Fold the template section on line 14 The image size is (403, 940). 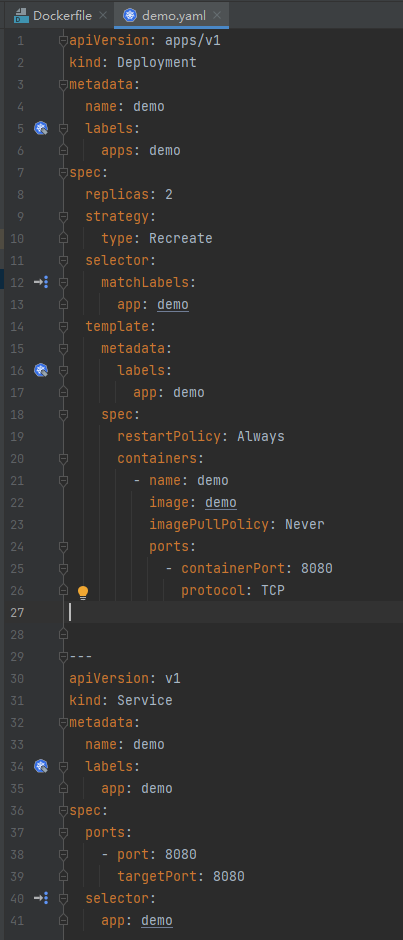pos(63,326)
